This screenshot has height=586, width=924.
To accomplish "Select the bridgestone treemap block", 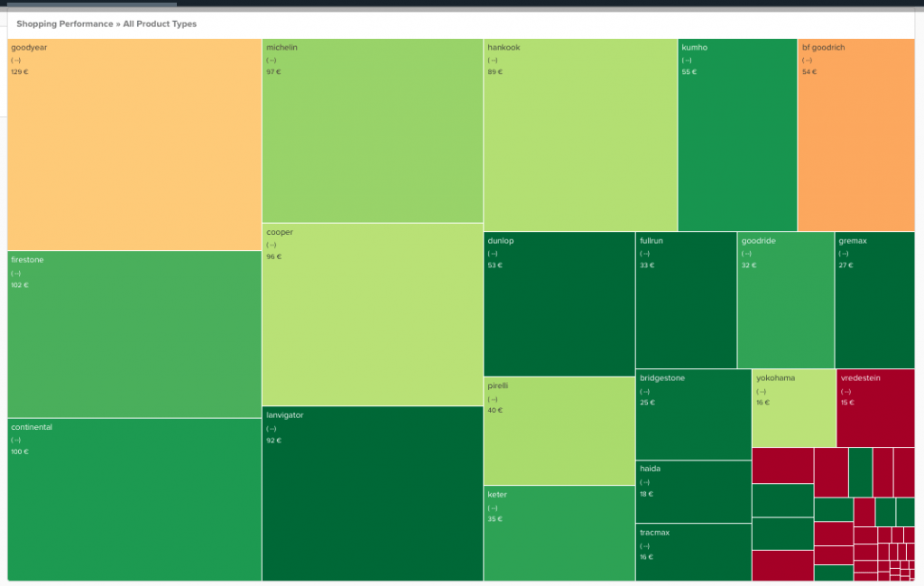I will pyautogui.click(x=694, y=414).
